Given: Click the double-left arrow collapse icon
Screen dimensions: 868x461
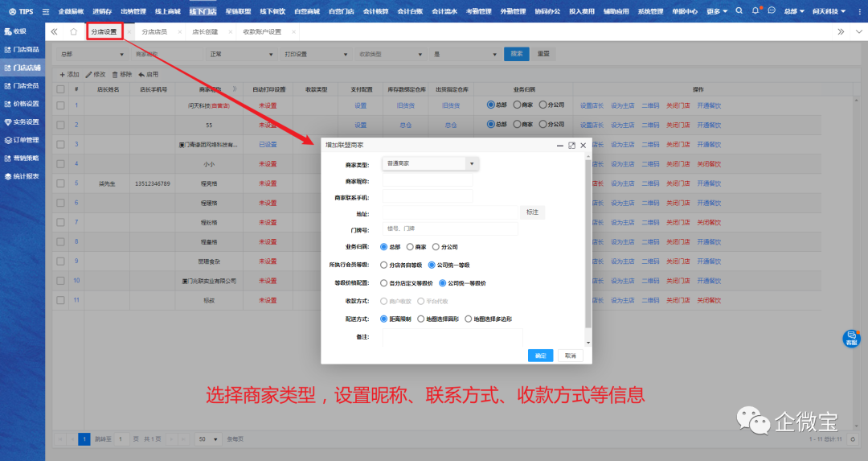Looking at the screenshot, I should click(54, 31).
